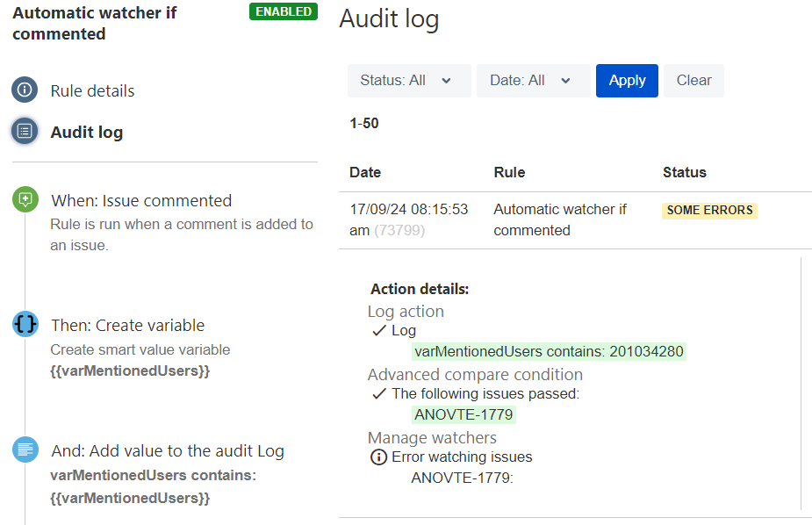The height and width of the screenshot is (525, 812).
Task: Select Then: Create variable step
Action: (128, 325)
